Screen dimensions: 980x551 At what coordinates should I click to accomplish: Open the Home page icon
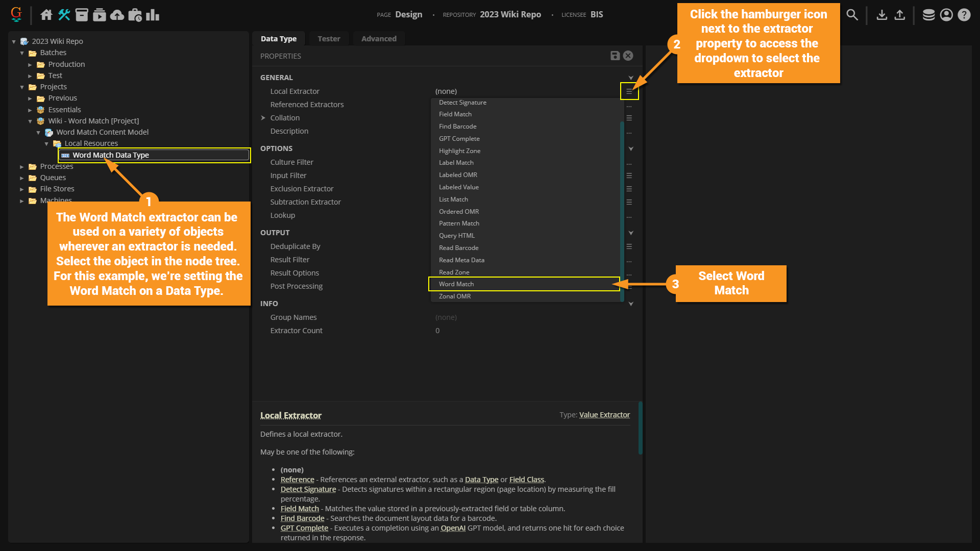(x=46, y=15)
